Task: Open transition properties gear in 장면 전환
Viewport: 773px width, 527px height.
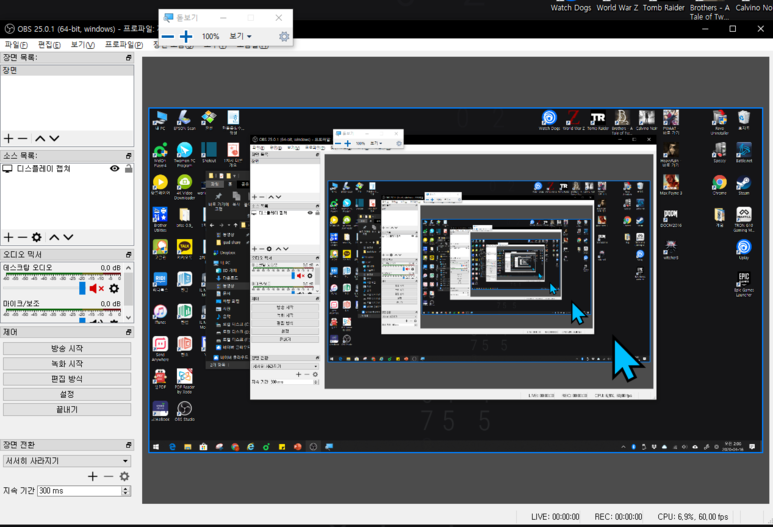Action: pyautogui.click(x=124, y=476)
